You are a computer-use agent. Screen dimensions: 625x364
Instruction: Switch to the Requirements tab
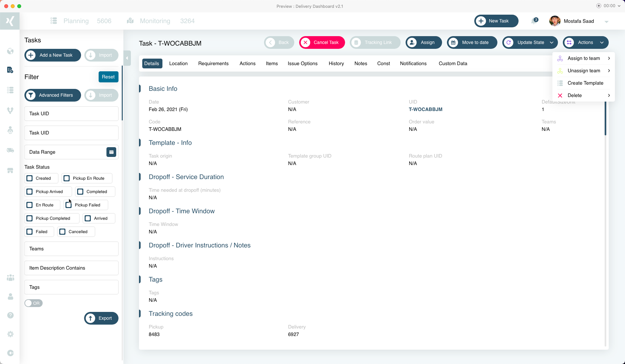[x=213, y=63]
